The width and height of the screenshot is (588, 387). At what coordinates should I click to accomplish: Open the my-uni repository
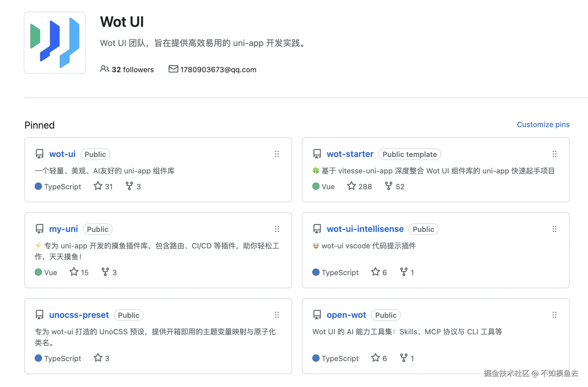64,229
